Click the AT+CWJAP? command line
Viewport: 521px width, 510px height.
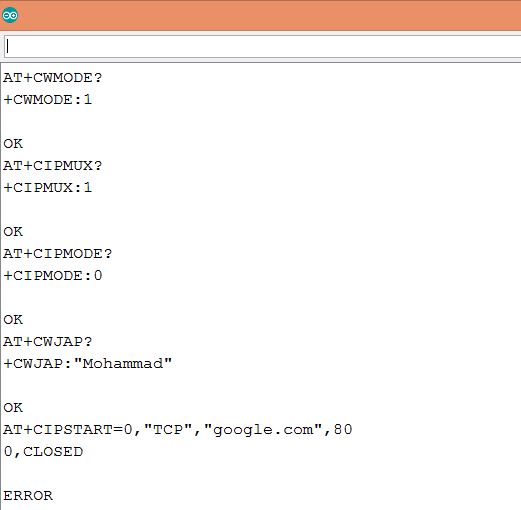[48, 342]
